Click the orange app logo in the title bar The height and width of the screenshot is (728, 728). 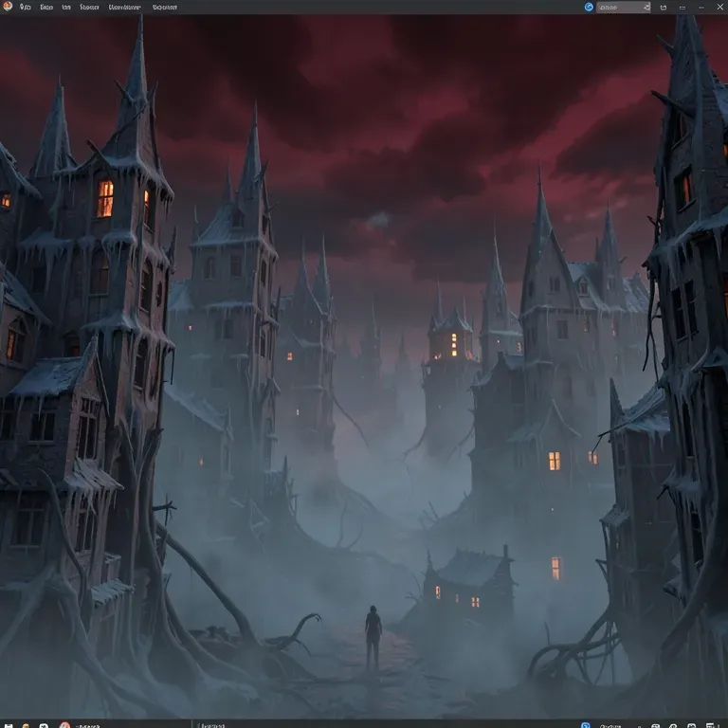click(8, 6)
